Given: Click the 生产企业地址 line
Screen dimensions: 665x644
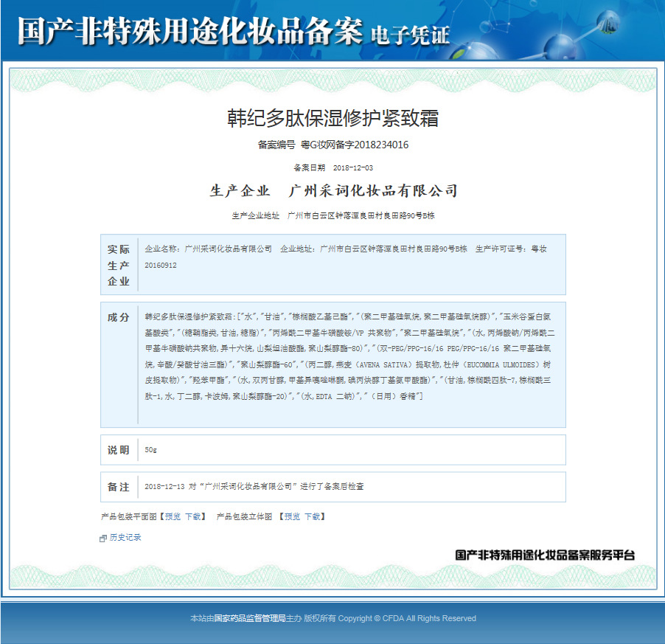Looking at the screenshot, I should [x=333, y=215].
